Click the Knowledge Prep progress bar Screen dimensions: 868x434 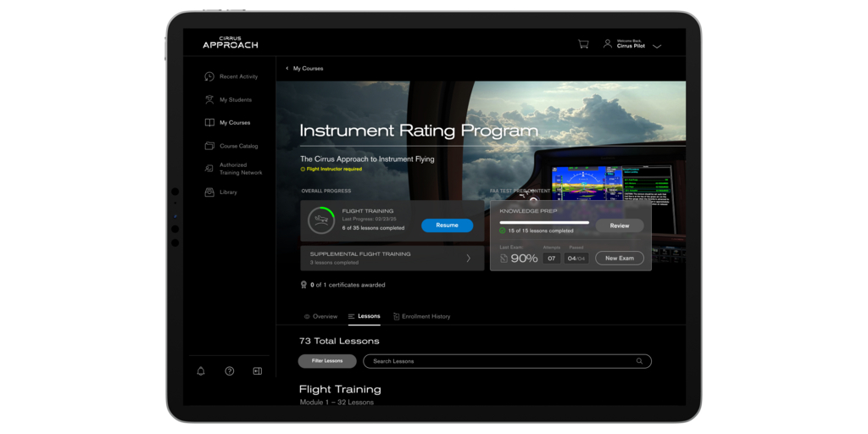(544, 223)
